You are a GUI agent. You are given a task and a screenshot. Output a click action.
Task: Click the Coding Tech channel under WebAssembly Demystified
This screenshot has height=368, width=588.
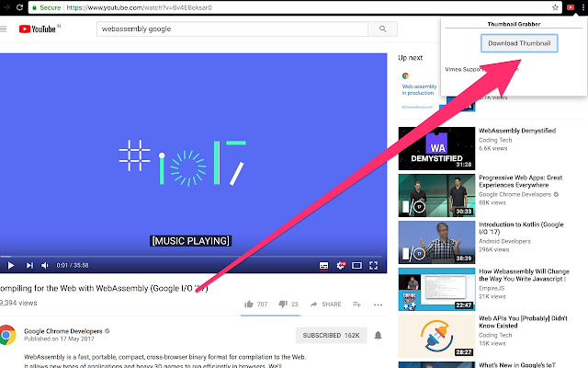[x=495, y=140]
